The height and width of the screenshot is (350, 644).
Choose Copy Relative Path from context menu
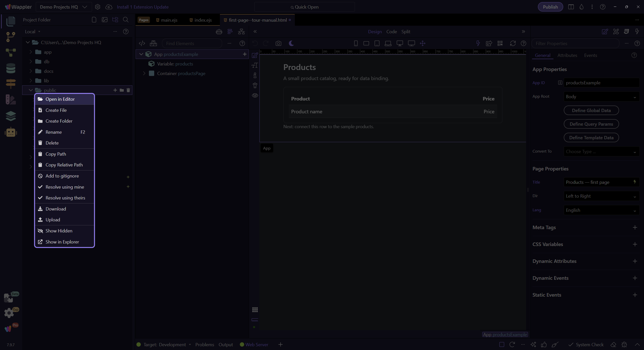coord(64,165)
